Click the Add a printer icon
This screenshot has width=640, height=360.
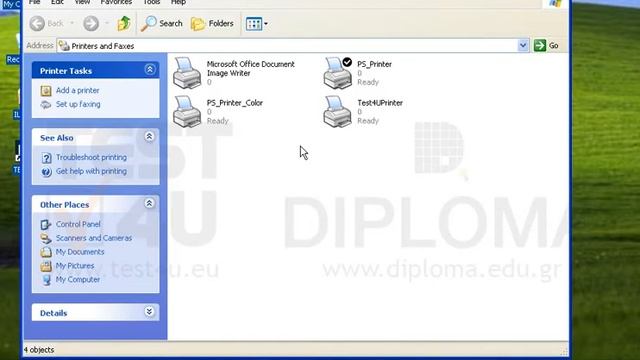pyautogui.click(x=46, y=91)
